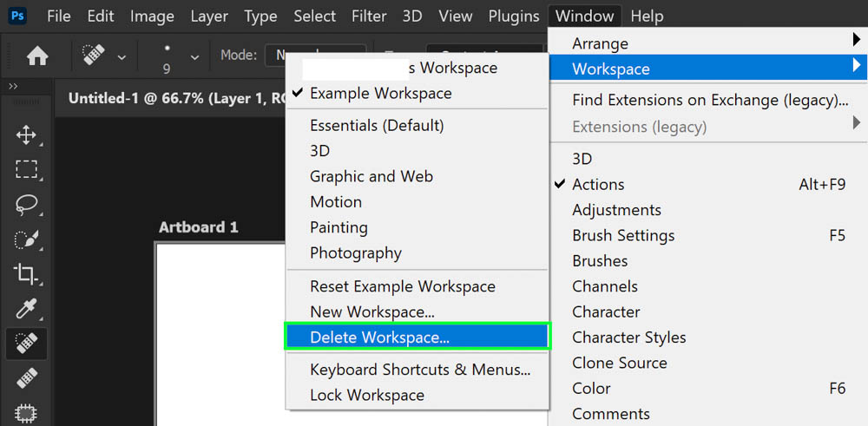The image size is (868, 426).
Task: Select the Lasso tool
Action: [x=26, y=204]
